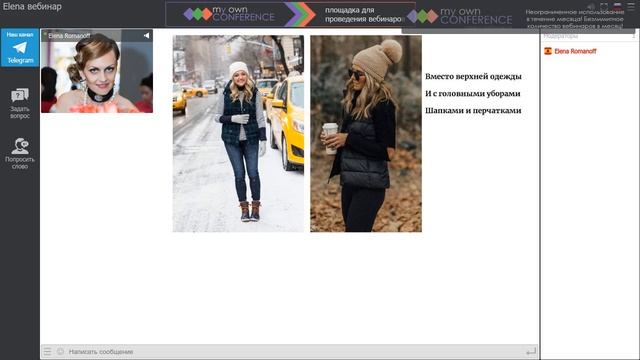Open the main hamburger menu in header

click(x=631, y=6)
